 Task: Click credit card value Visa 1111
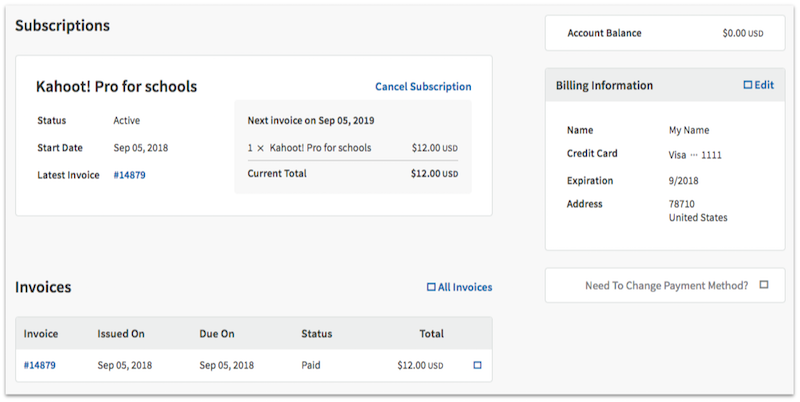695,155
